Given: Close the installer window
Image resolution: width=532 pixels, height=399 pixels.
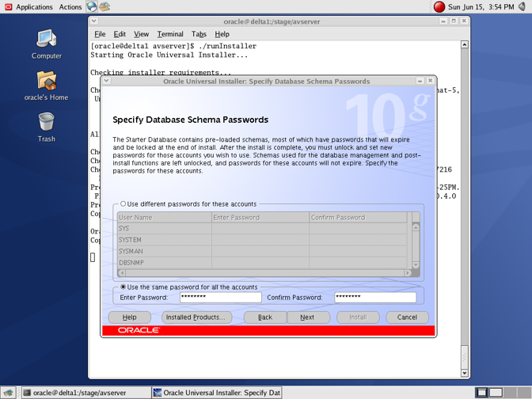Looking at the screenshot, I should 430,81.
